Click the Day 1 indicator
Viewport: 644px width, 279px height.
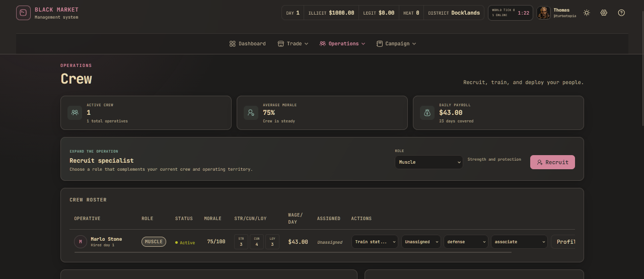coord(293,13)
